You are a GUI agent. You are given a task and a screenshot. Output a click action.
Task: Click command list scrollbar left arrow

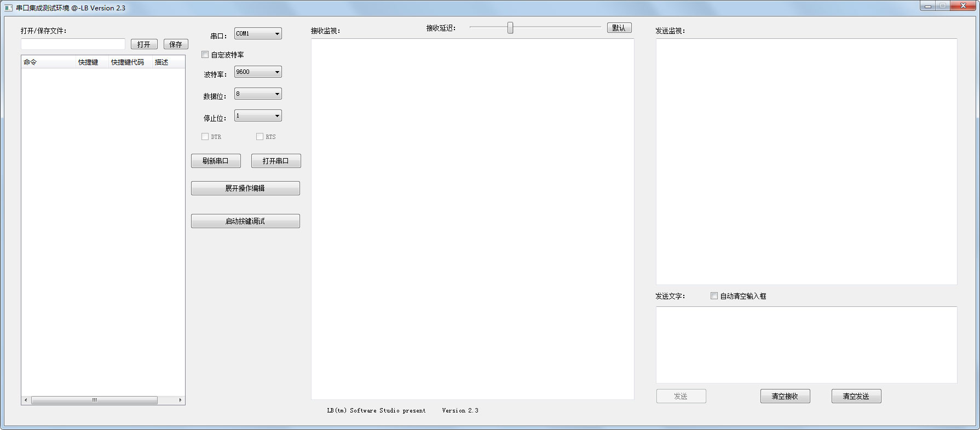click(x=26, y=400)
